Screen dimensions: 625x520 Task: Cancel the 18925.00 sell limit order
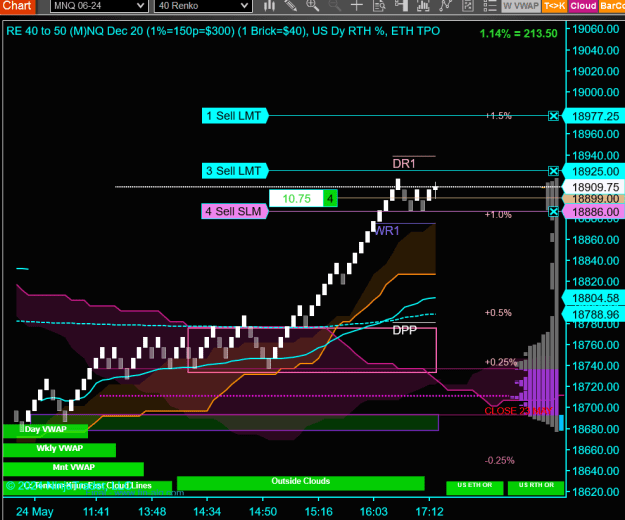tap(553, 171)
